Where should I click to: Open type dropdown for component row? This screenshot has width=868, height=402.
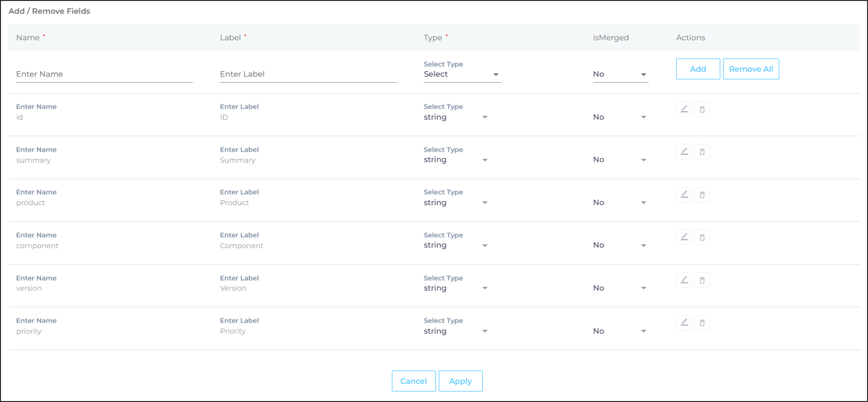click(456, 245)
